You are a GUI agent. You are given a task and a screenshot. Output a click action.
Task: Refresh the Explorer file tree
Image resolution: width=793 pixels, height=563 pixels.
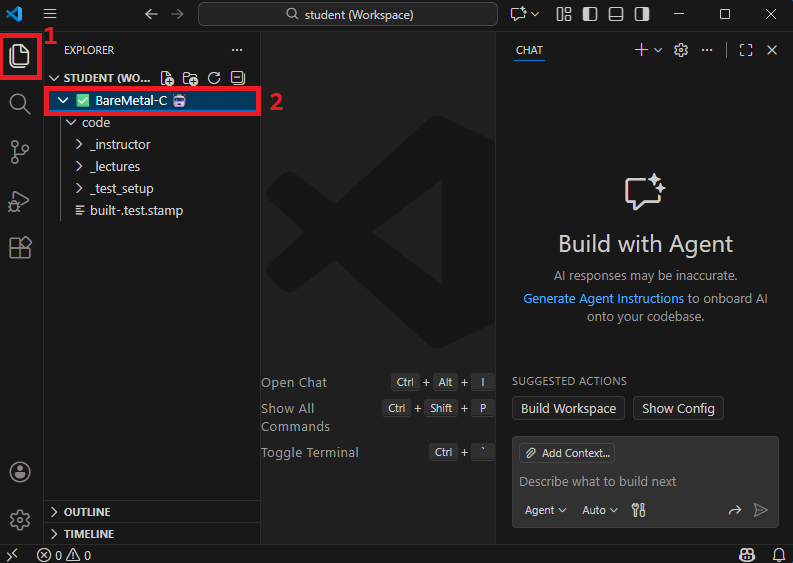tap(213, 78)
